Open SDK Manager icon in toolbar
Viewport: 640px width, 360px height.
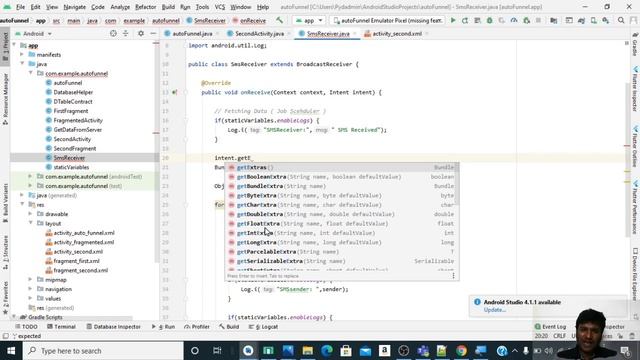click(605, 20)
